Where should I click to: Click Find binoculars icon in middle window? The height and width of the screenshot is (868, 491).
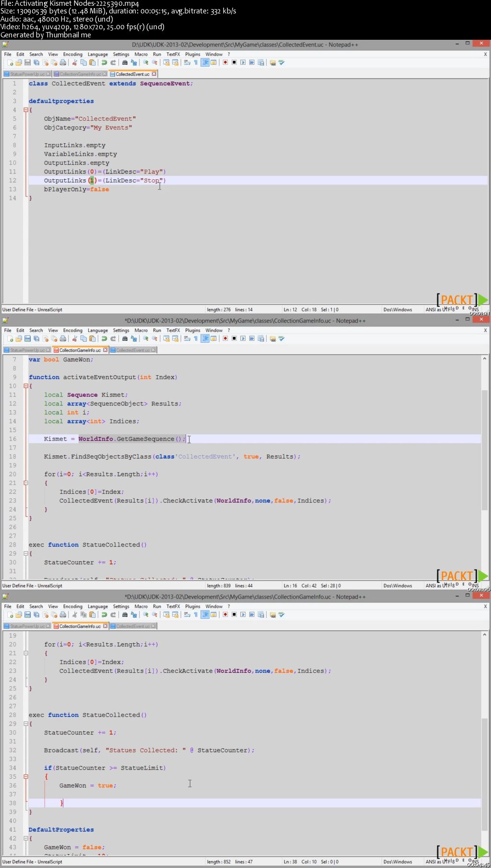[125, 339]
